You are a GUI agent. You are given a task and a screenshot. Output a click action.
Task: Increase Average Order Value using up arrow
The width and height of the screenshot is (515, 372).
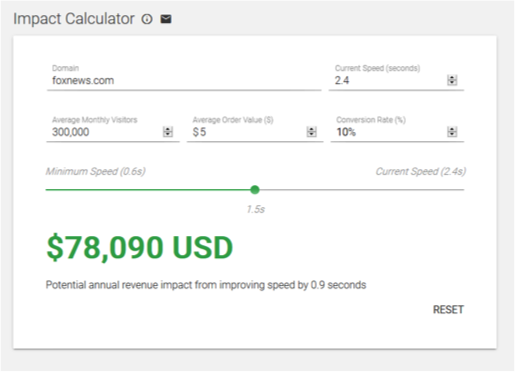311,129
